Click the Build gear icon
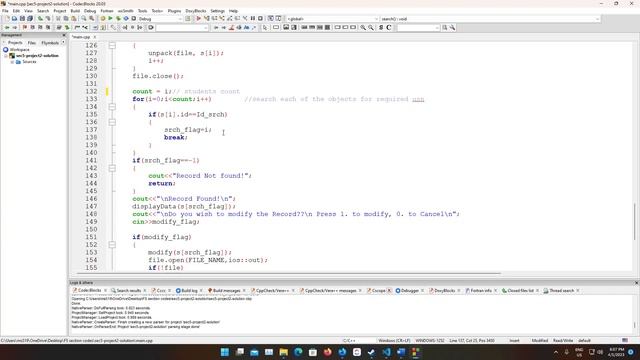Viewport: 640px width, 360px height. pos(103,19)
